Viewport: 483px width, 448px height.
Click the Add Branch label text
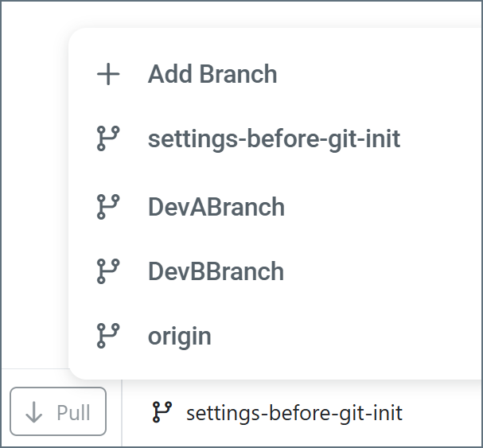tap(212, 75)
